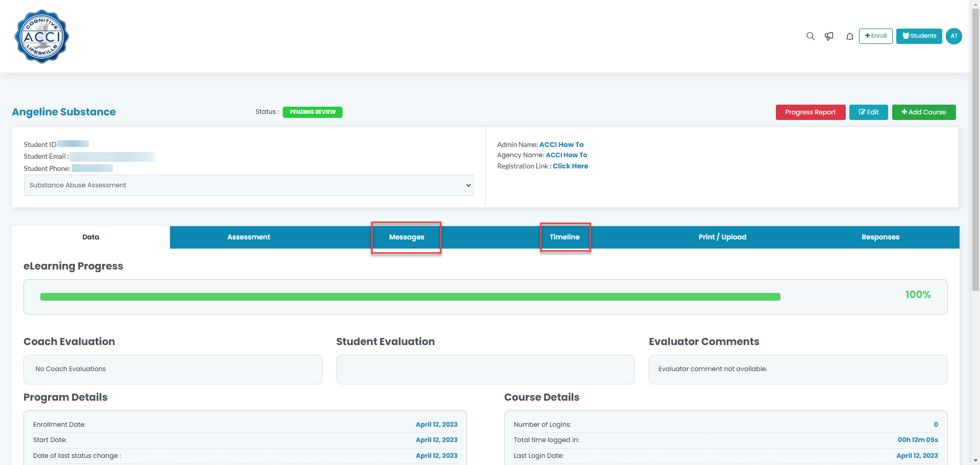Select the Timeline tab
Viewport: 980px width, 465px height.
click(x=565, y=237)
